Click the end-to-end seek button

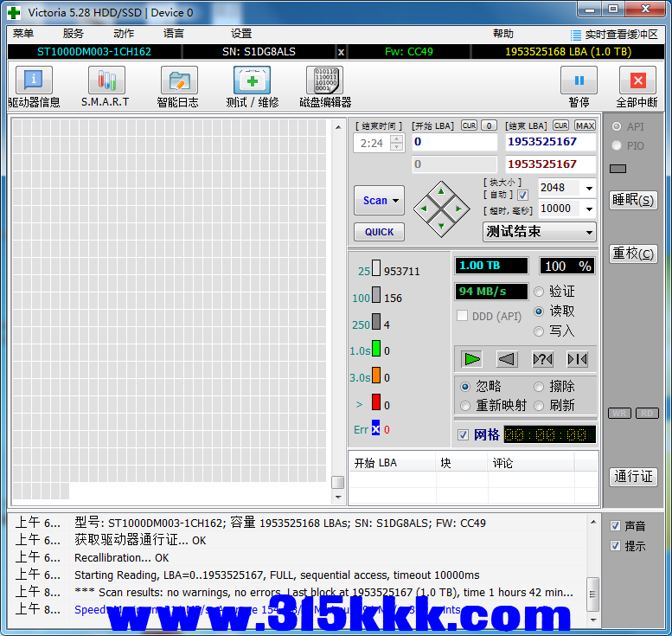577,359
